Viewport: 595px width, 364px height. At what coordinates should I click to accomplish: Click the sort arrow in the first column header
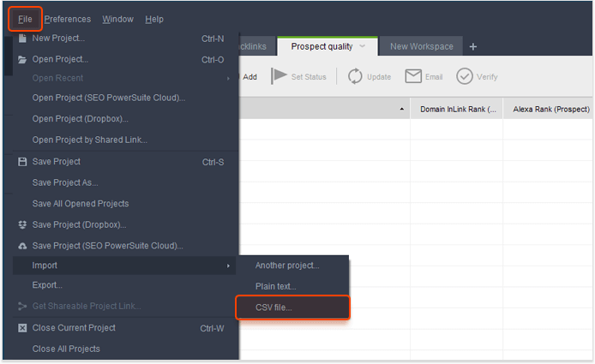click(401, 110)
